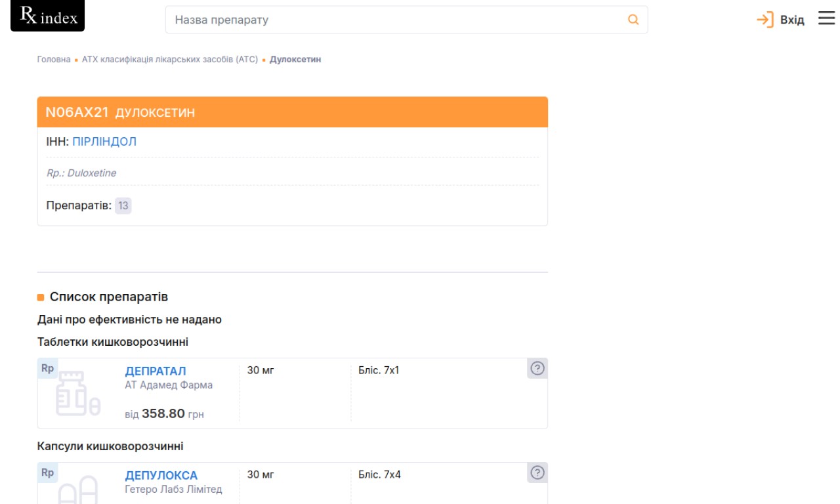Click the Rp badge on Депулокса card

(x=47, y=472)
